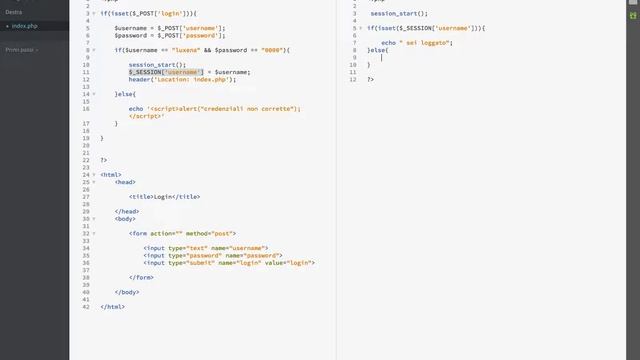Viewport: 640px width, 360px height.
Task: Select index.php in the working files list
Action: [x=24, y=26]
